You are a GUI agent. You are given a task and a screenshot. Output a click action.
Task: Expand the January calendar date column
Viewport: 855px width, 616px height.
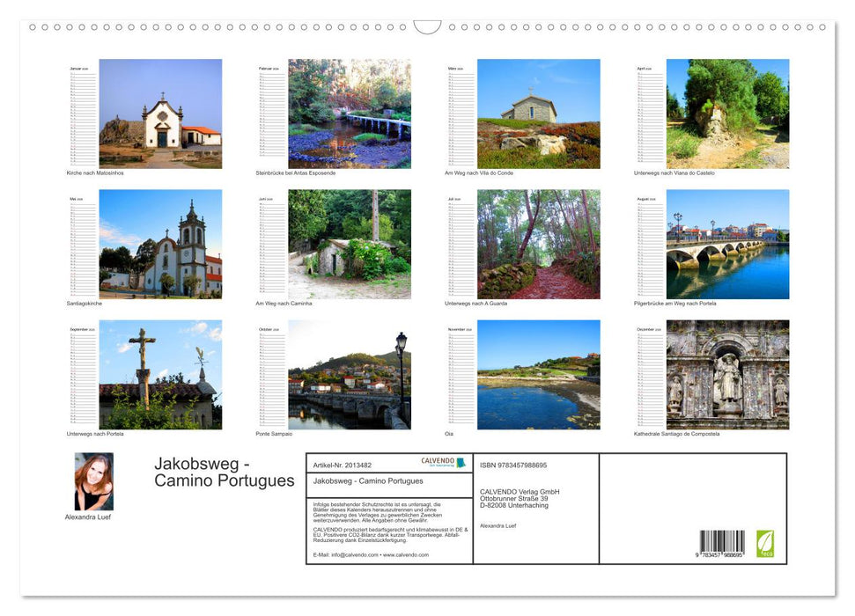(84, 113)
